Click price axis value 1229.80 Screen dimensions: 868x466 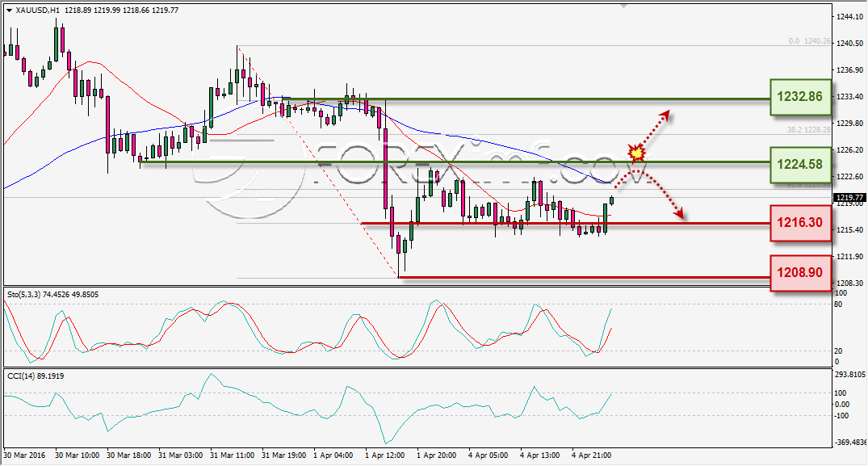[849, 123]
